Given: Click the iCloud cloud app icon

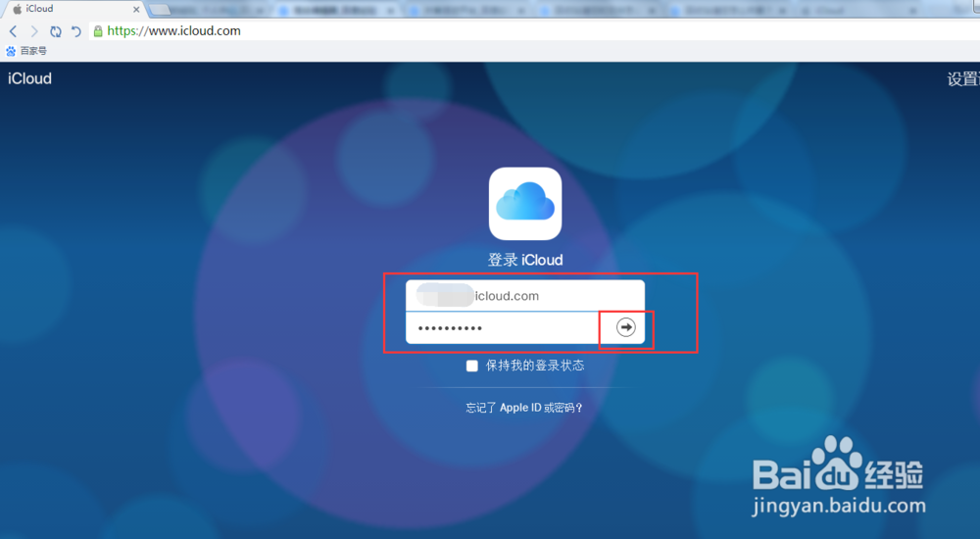Looking at the screenshot, I should pyautogui.click(x=525, y=204).
